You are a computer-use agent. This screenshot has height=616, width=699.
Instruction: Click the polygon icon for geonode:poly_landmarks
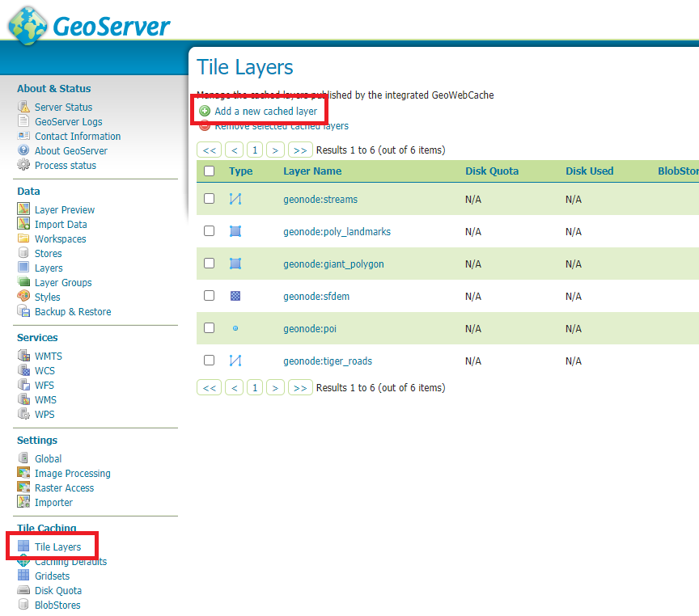point(235,231)
